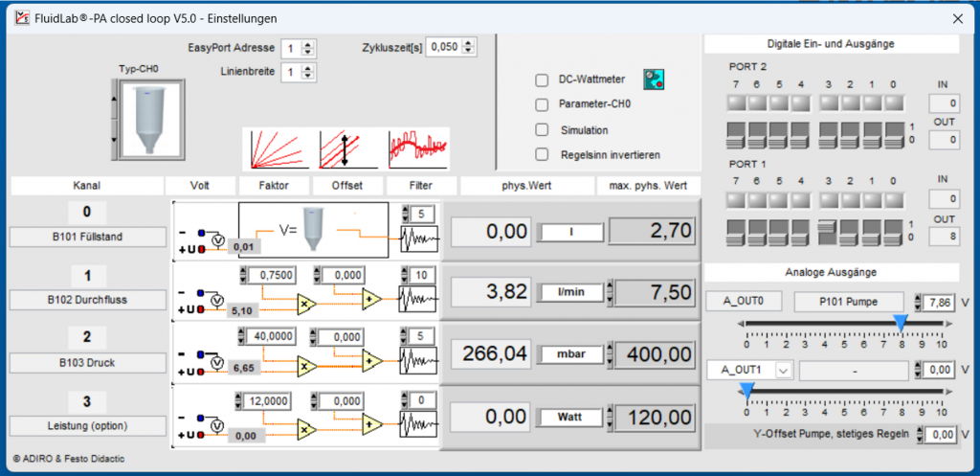The image size is (980, 476).
Task: Click the offset arrow graph icon
Action: pyautogui.click(x=346, y=148)
